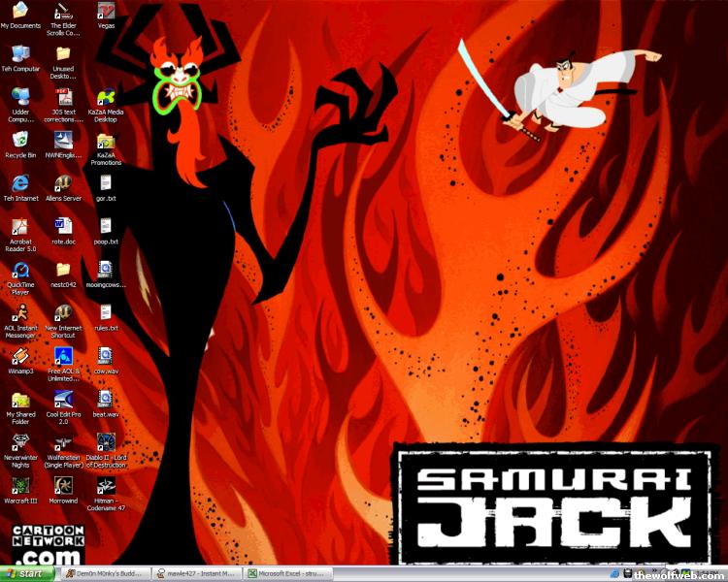
Task: Switch to Microsoft Excel taskbar button
Action: 287,573
